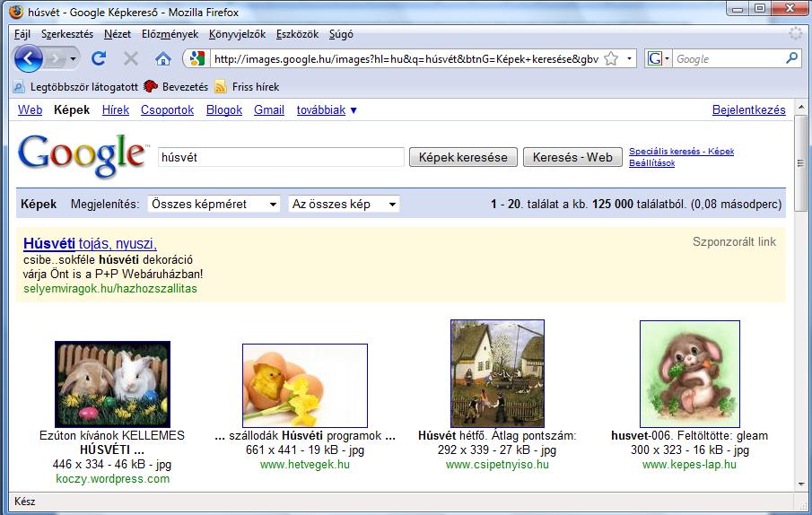Click the Képek keresése button

pyautogui.click(x=463, y=157)
